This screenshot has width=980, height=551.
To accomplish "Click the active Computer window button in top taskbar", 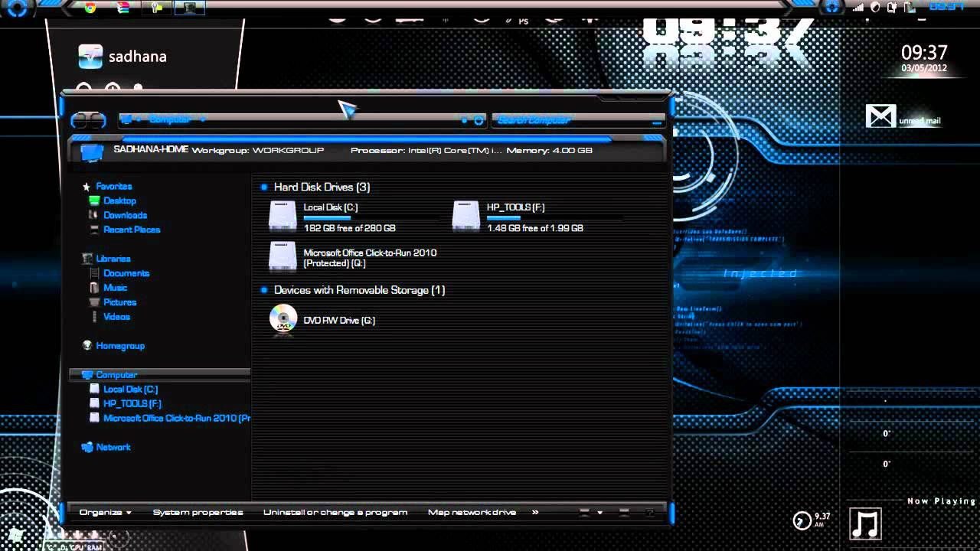I will (190, 8).
